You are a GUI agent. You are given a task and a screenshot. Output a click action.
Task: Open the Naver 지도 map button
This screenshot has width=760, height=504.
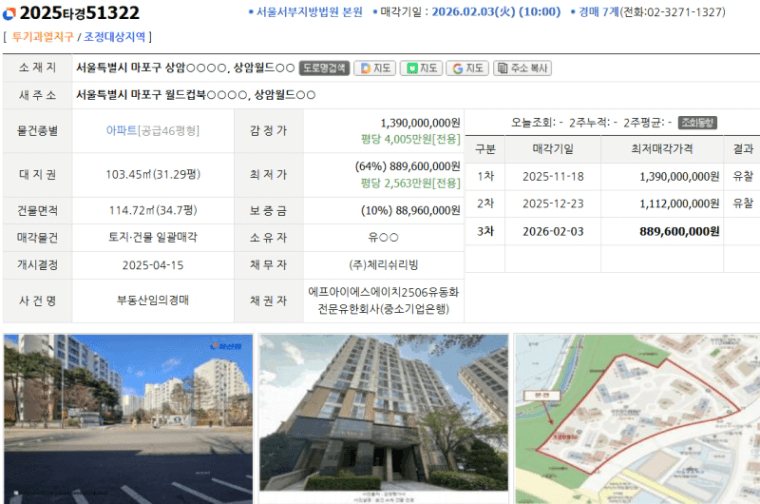coord(421,68)
